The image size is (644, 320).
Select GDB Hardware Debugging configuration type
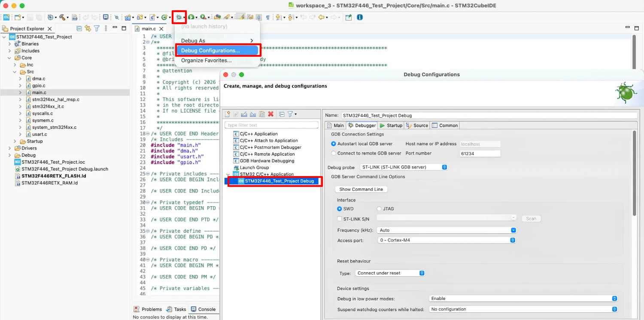tap(267, 161)
